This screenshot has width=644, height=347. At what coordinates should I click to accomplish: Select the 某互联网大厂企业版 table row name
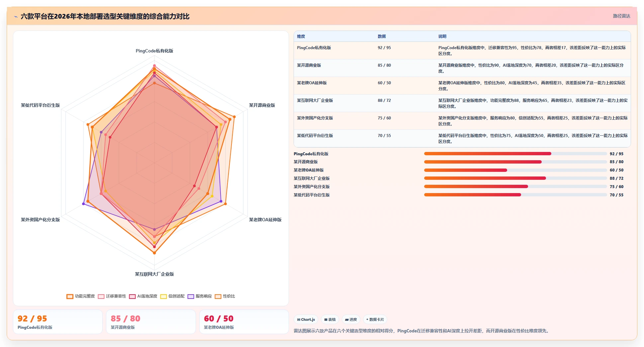tap(315, 101)
